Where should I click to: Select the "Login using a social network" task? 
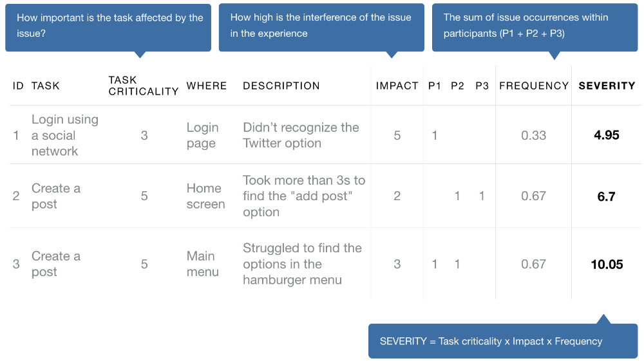[64, 135]
